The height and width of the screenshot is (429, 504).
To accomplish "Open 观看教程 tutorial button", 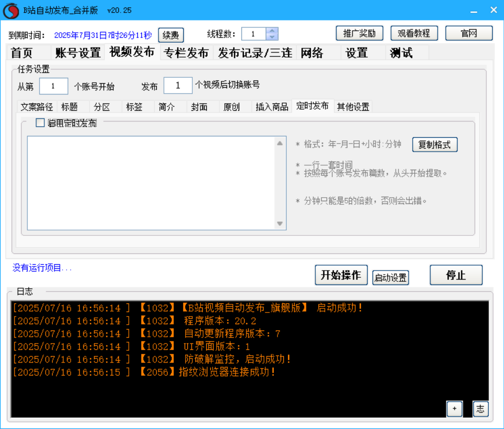I will tap(414, 33).
